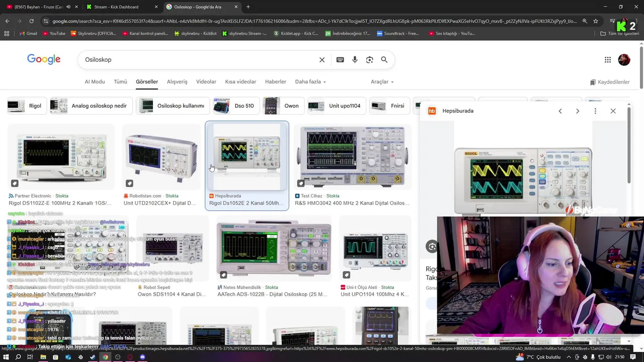Open Tüm Yer İşaretleri bookmarks folder
This screenshot has width=644, height=362.
[x=620, y=33]
